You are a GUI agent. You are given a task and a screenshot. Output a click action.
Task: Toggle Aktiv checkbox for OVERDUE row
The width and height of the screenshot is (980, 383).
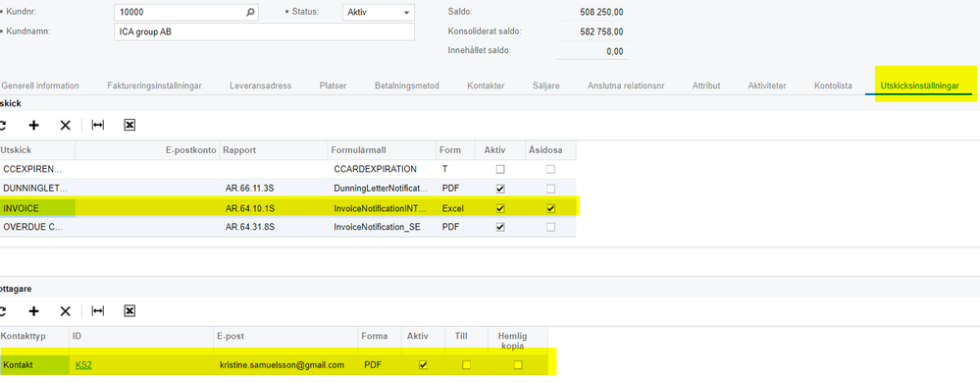(500, 228)
